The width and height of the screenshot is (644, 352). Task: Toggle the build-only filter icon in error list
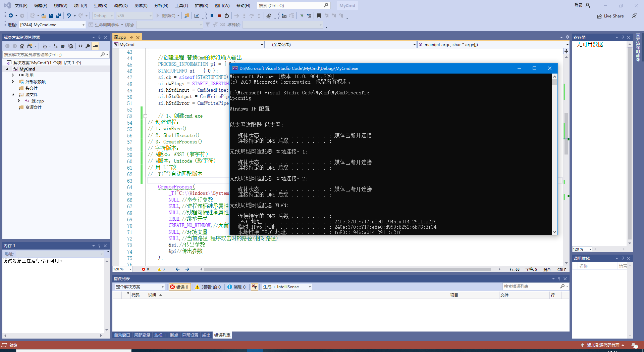(x=255, y=287)
